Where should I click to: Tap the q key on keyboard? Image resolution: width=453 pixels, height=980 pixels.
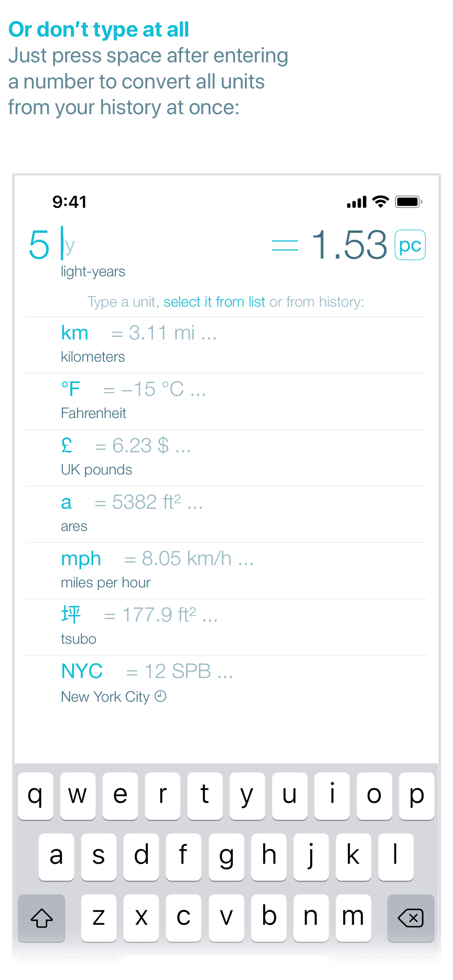click(35, 796)
